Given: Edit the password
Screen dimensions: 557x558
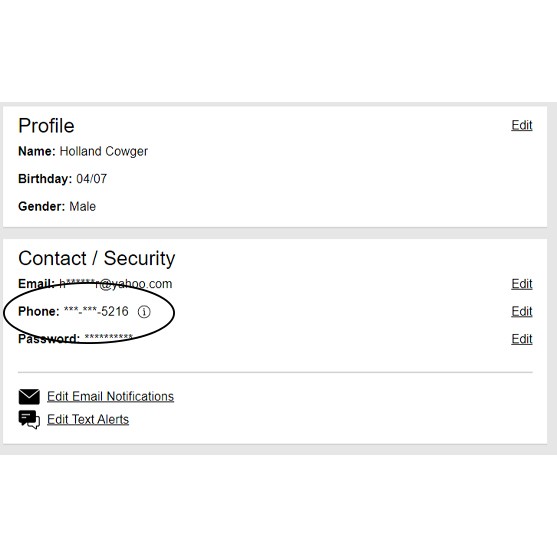Looking at the screenshot, I should pos(522,339).
